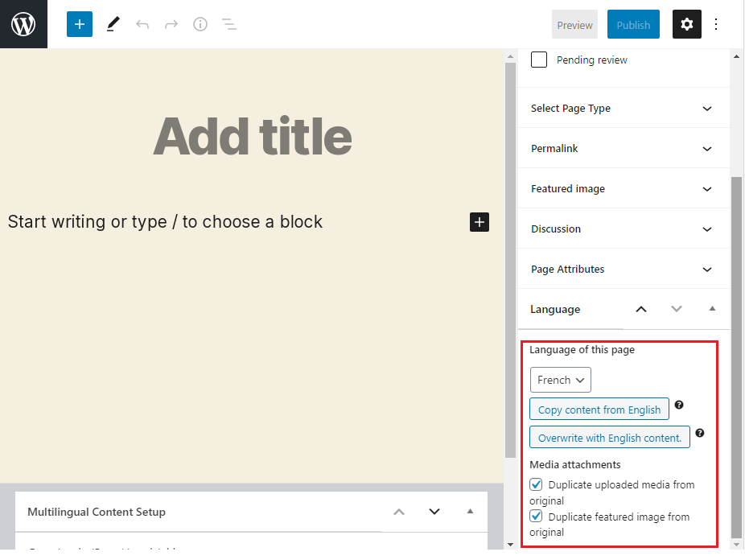Image resolution: width=745 pixels, height=560 pixels.
Task: Select the pencil Tools icon
Action: 113,24
